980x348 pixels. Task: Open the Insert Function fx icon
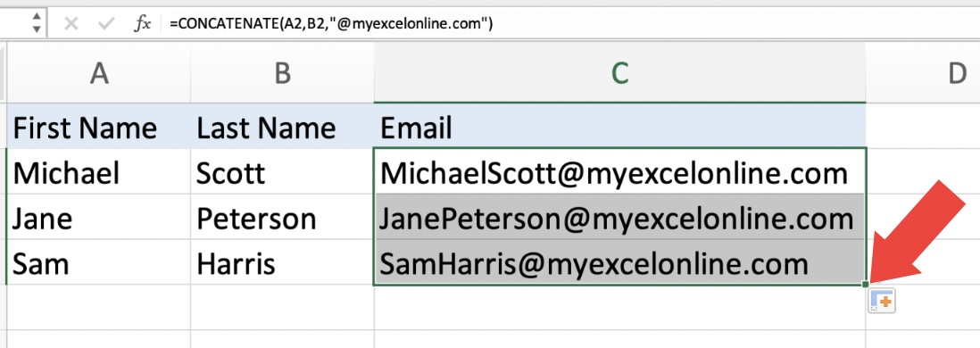(x=143, y=24)
